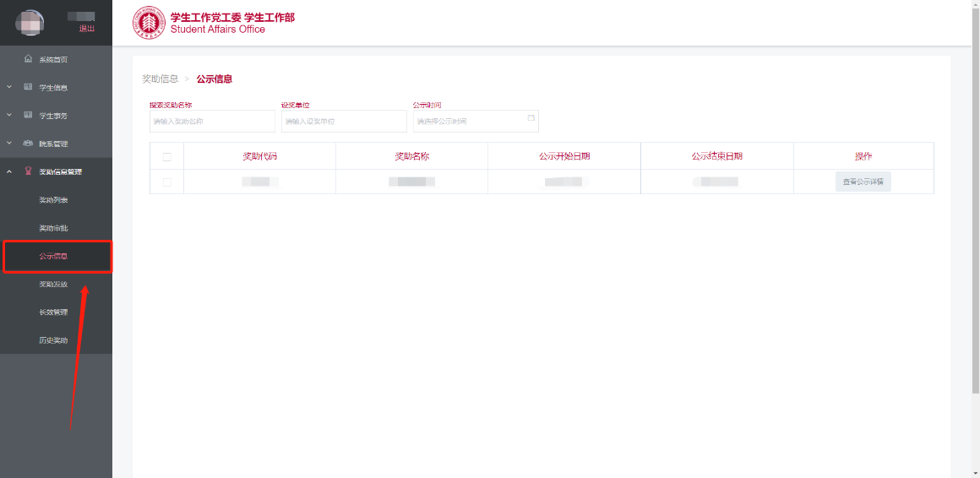
Task: Select 历史奖助 sidebar item
Action: click(53, 340)
